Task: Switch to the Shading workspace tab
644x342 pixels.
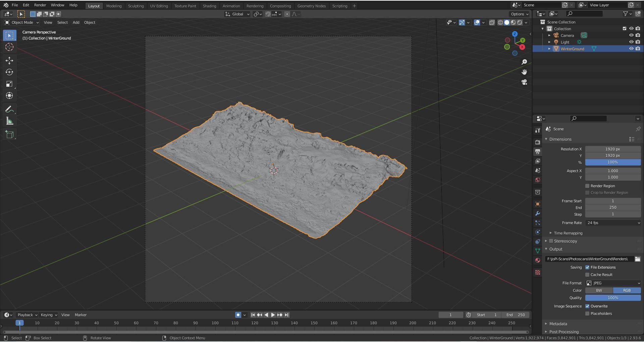Action: click(x=209, y=6)
